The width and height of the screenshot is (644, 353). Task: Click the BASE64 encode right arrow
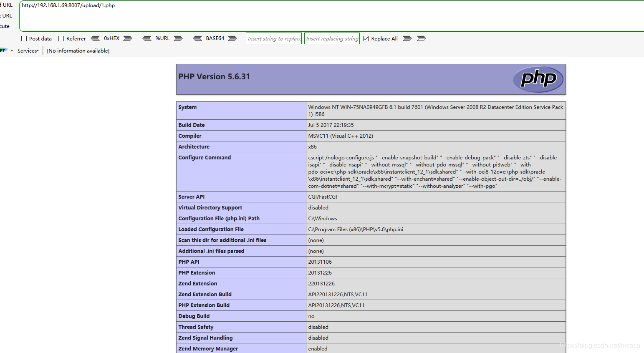coord(232,38)
